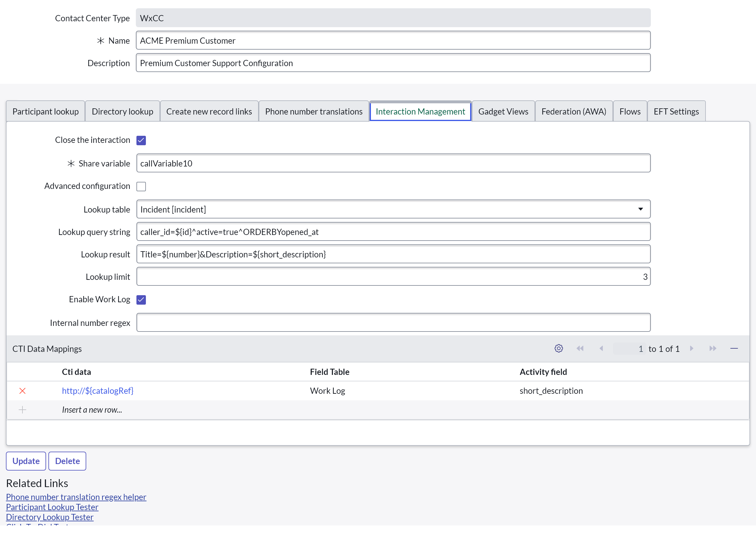Go to previous page of mappings
Viewport: 756px width, 552px height.
point(601,349)
